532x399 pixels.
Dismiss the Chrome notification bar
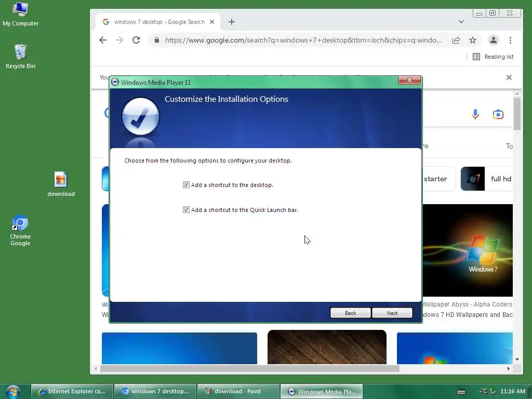[509, 77]
